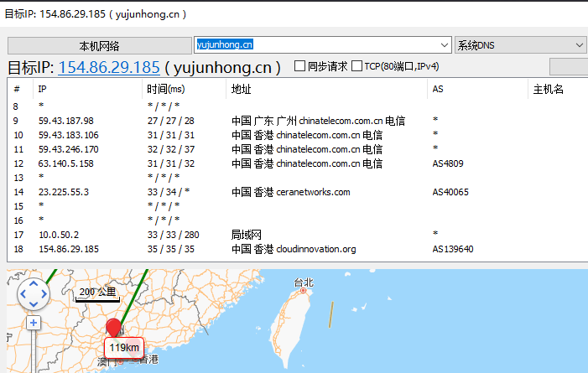This screenshot has height=373, width=588.
Task: Click the 地址 column header
Action: tap(241, 89)
